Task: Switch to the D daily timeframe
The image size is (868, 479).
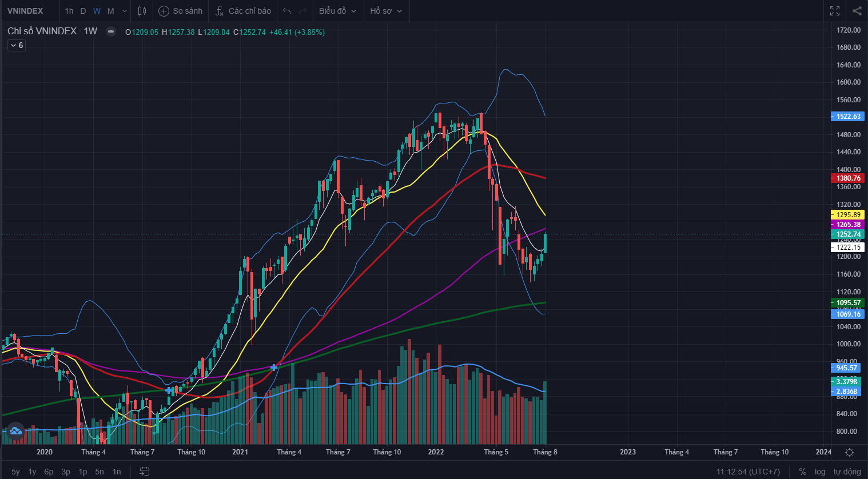Action: (83, 11)
